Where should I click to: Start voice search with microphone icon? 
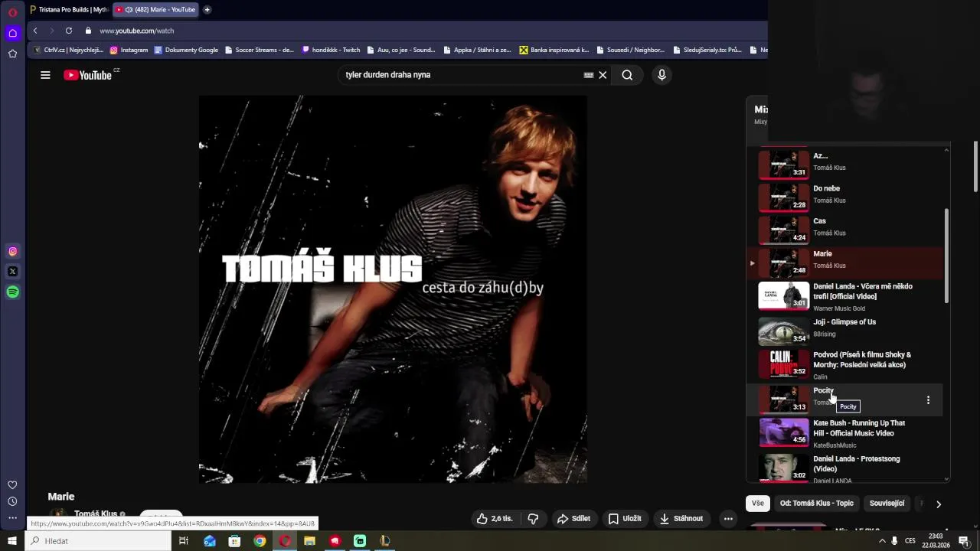coord(661,75)
